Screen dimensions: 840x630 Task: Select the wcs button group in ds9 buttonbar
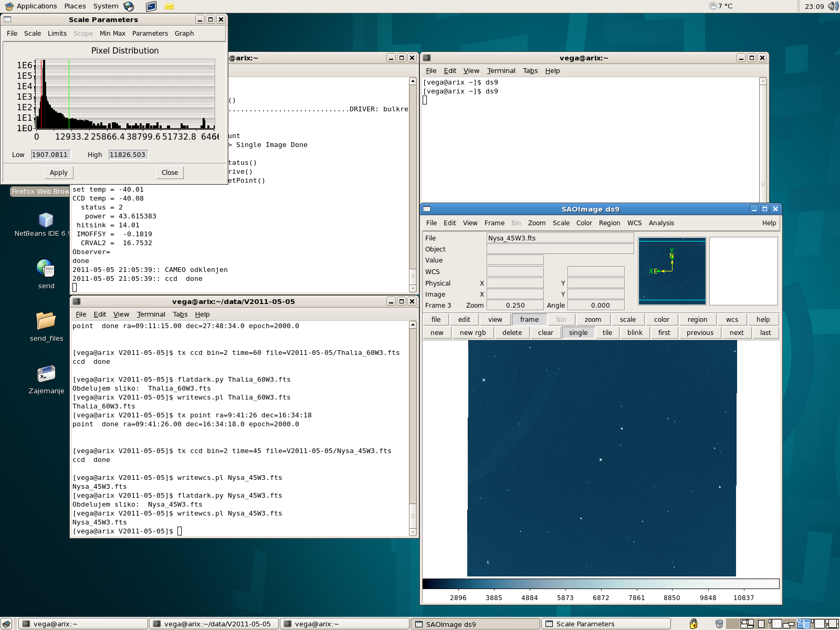[x=732, y=319]
